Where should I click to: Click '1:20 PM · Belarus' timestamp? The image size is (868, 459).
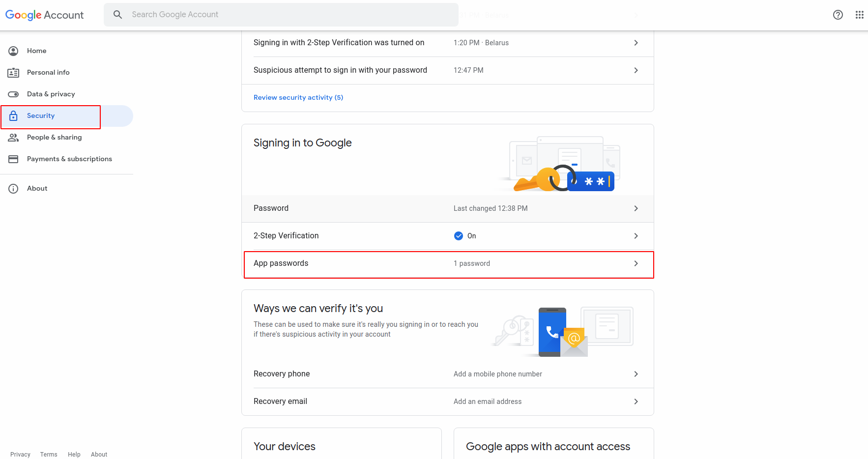[x=481, y=43]
